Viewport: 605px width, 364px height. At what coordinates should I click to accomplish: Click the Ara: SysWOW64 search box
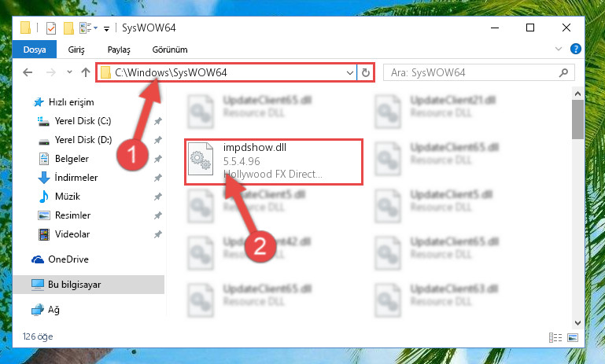click(479, 72)
